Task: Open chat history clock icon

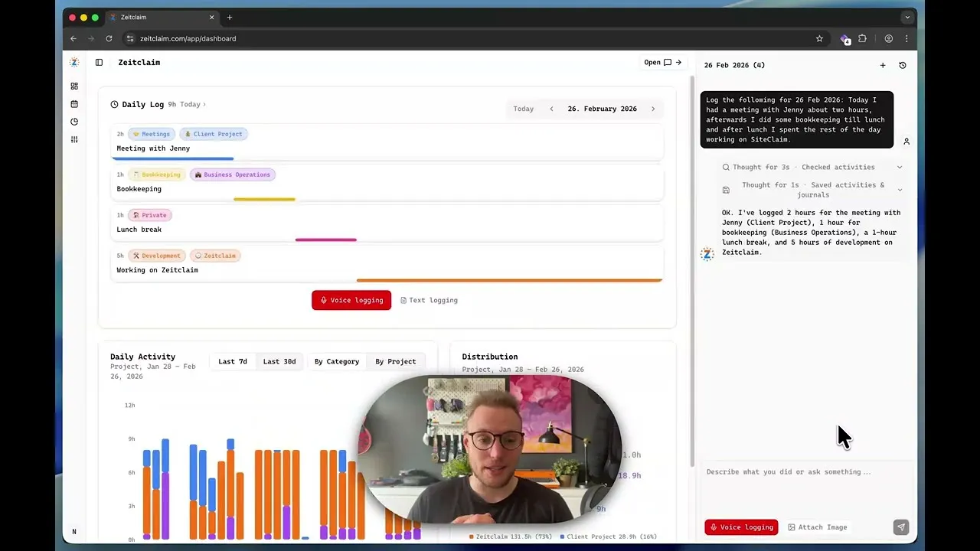Action: [903, 66]
